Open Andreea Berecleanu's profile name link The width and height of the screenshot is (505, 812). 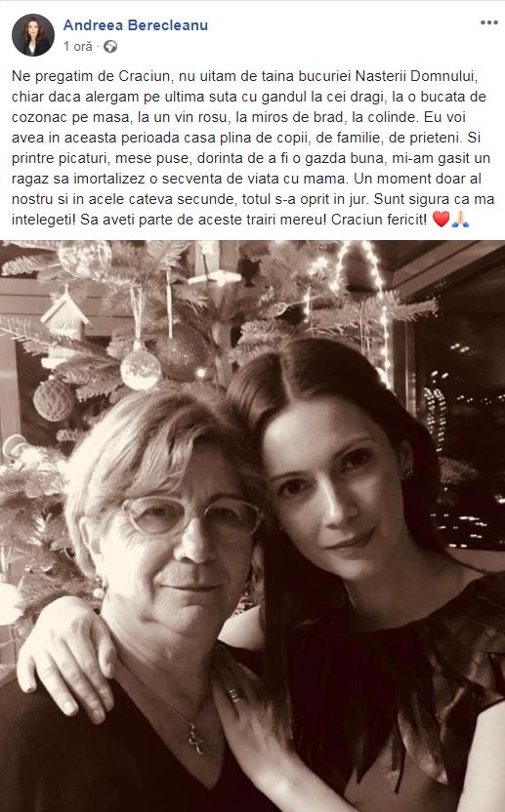136,24
